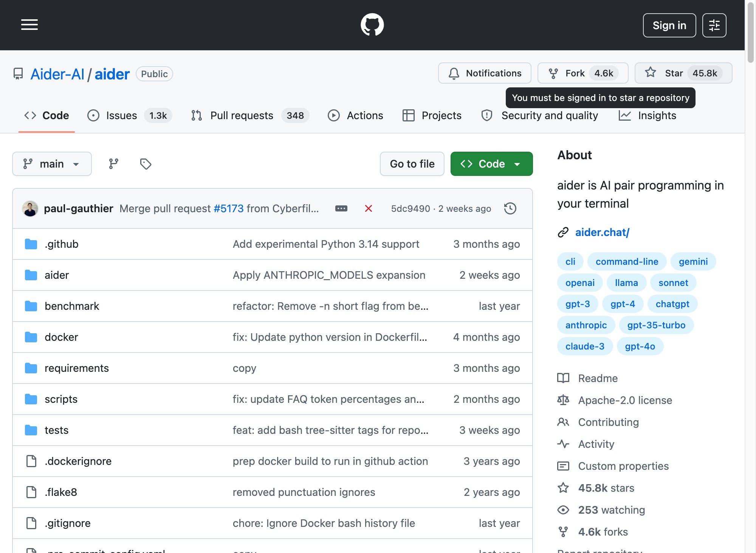Open the hamburger navigation menu
The height and width of the screenshot is (553, 756).
click(29, 25)
